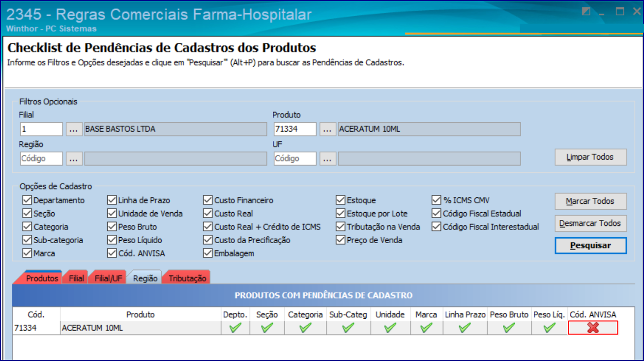
Task: Toggle the Código Fiscal Interestadual checkbox
Action: [436, 227]
